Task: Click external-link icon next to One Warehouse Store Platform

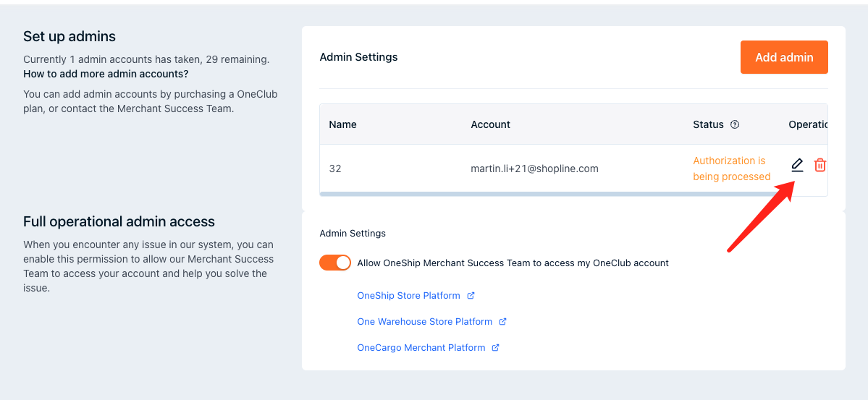Action: [x=502, y=322]
